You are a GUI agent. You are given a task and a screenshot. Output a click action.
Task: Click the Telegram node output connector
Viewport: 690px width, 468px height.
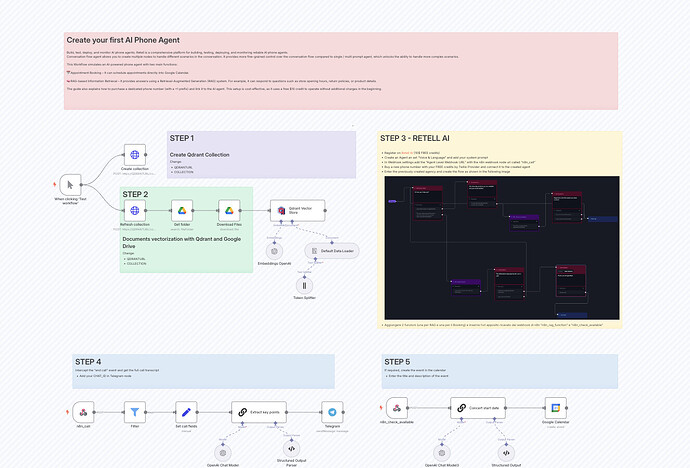tap(343, 412)
